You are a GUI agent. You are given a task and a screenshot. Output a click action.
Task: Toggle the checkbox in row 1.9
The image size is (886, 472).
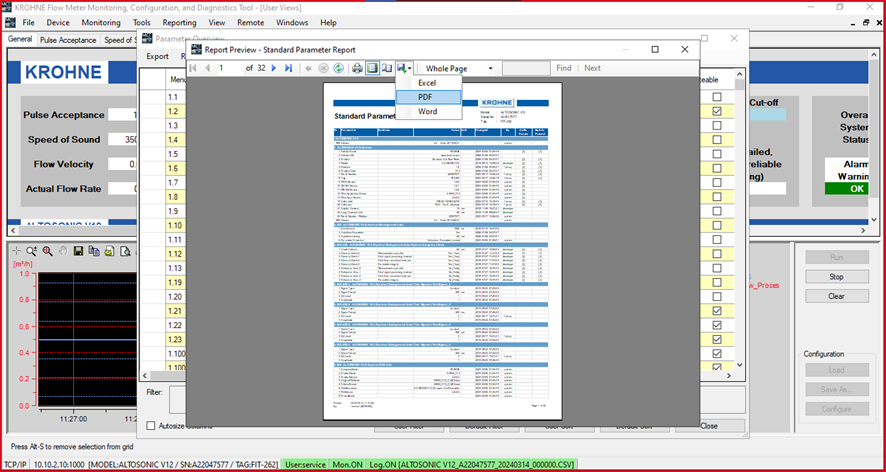coord(716,211)
